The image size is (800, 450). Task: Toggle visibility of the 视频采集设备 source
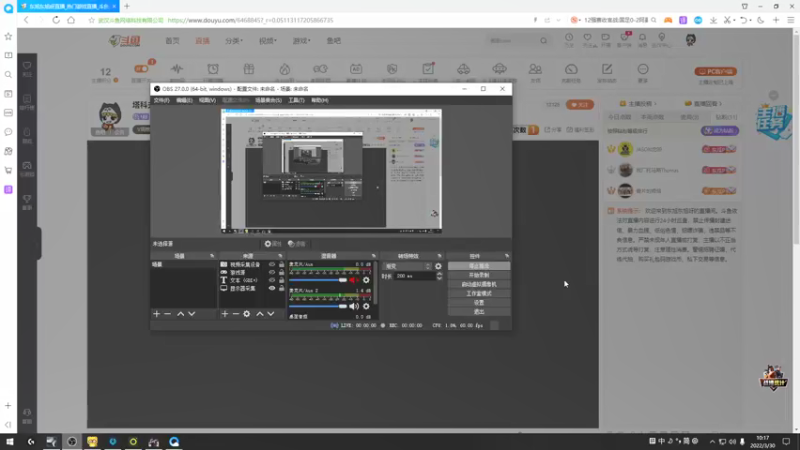tap(272, 265)
